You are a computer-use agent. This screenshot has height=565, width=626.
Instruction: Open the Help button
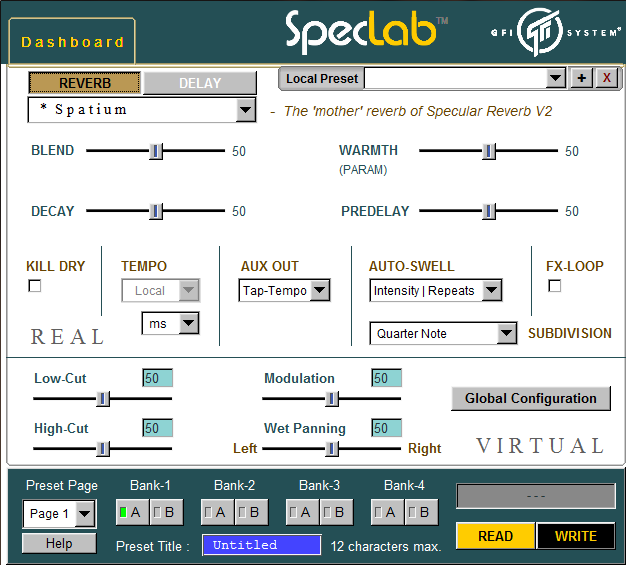(x=59, y=543)
